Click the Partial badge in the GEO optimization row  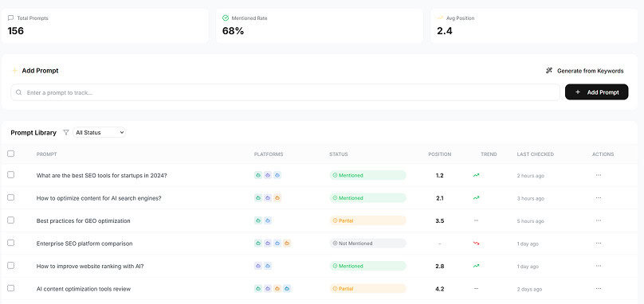point(367,220)
